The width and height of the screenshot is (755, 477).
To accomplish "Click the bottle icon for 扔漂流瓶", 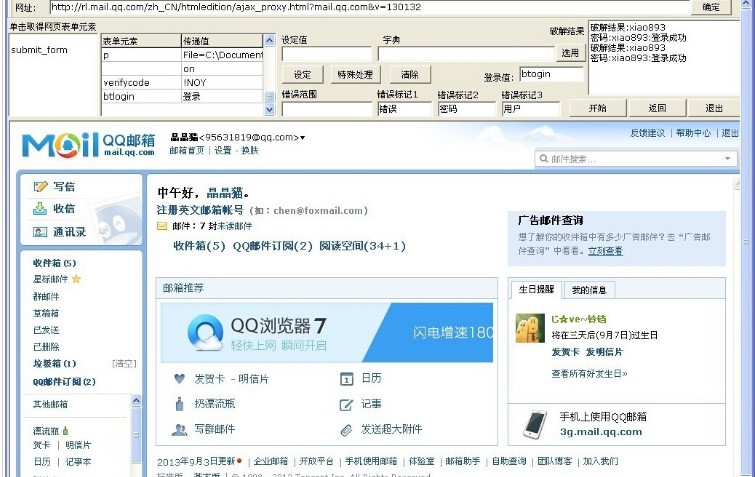I will (179, 404).
